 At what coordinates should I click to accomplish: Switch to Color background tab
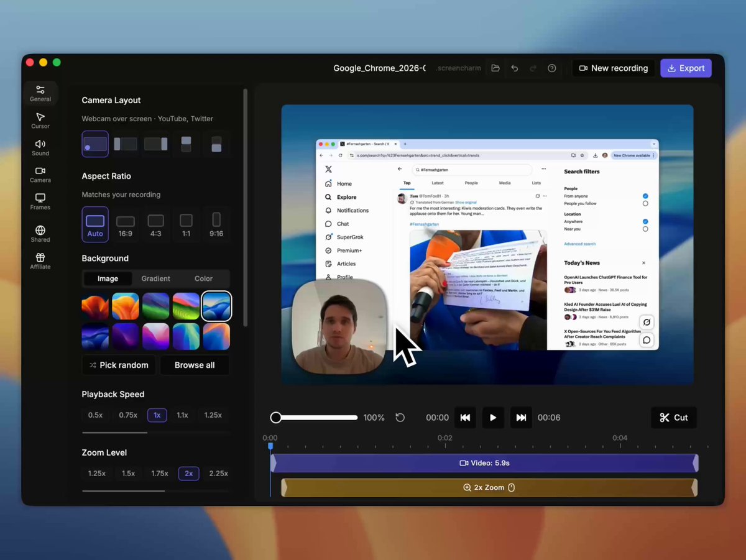[x=203, y=279]
